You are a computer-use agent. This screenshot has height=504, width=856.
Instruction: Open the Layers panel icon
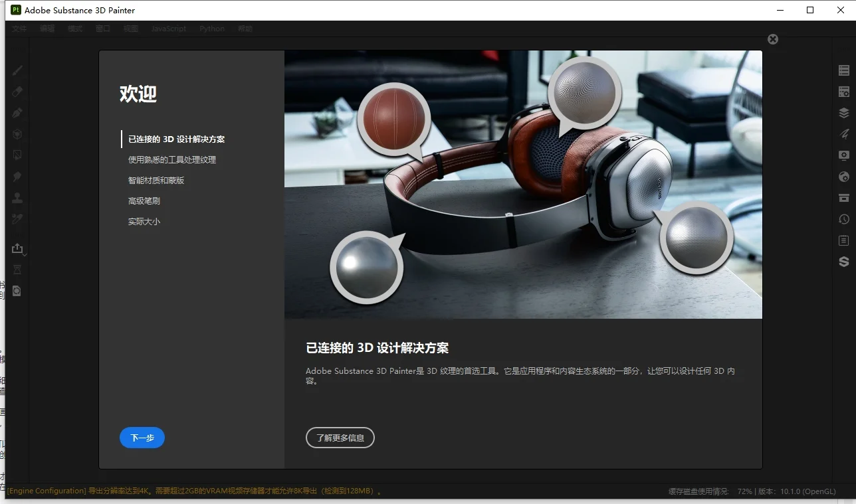click(843, 112)
